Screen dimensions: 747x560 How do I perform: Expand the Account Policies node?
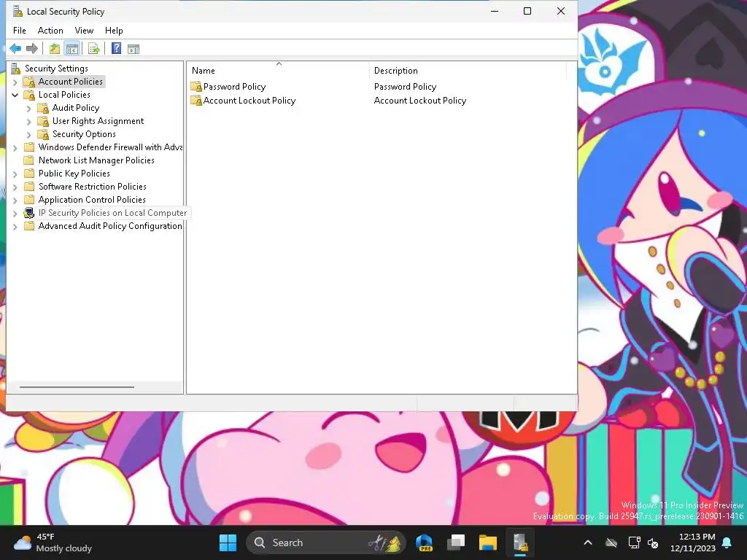tap(15, 82)
